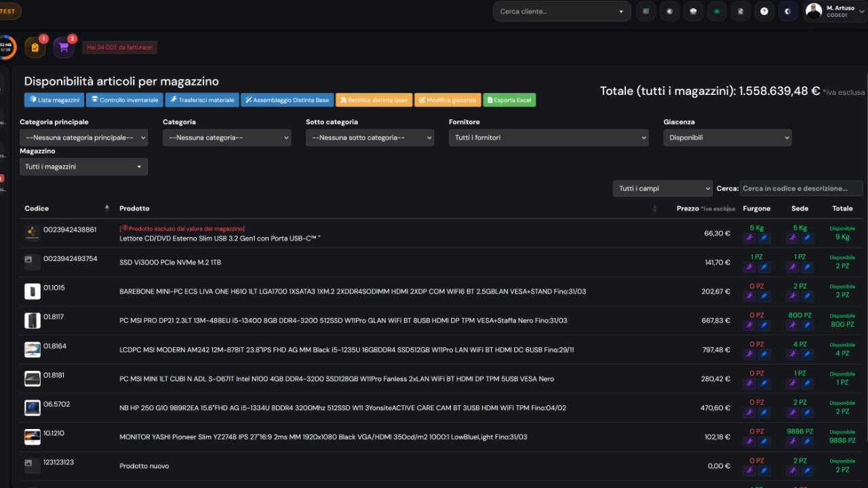The height and width of the screenshot is (488, 868).
Task: Click Sede transfer icon for code 0023942438861
Action: pos(793,238)
